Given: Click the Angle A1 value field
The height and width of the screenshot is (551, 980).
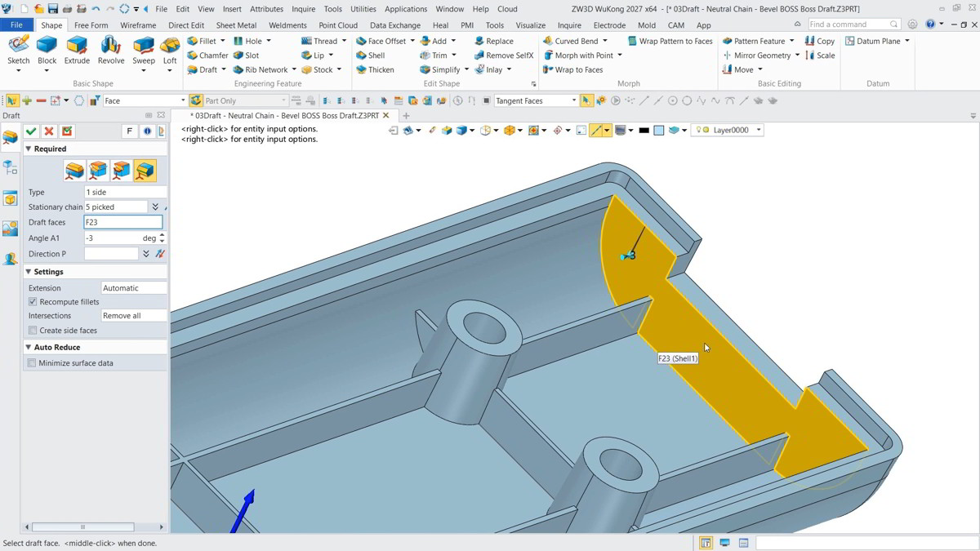Looking at the screenshot, I should tap(111, 238).
